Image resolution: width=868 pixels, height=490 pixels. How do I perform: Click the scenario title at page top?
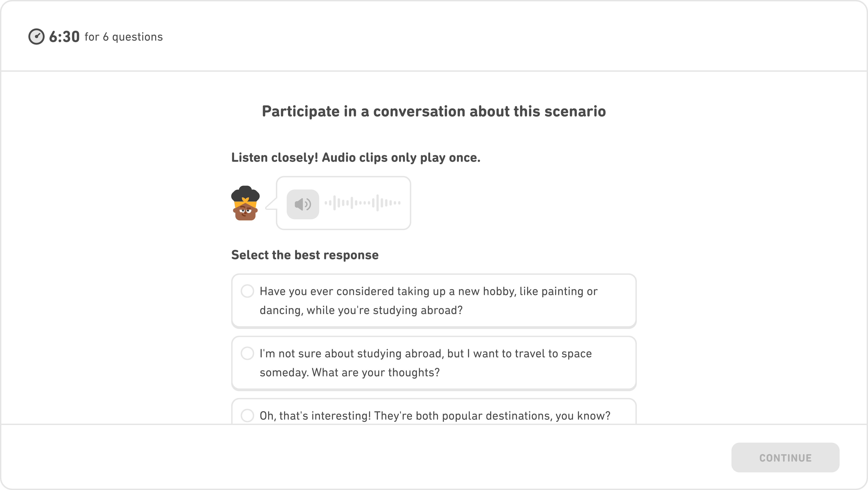(x=434, y=111)
